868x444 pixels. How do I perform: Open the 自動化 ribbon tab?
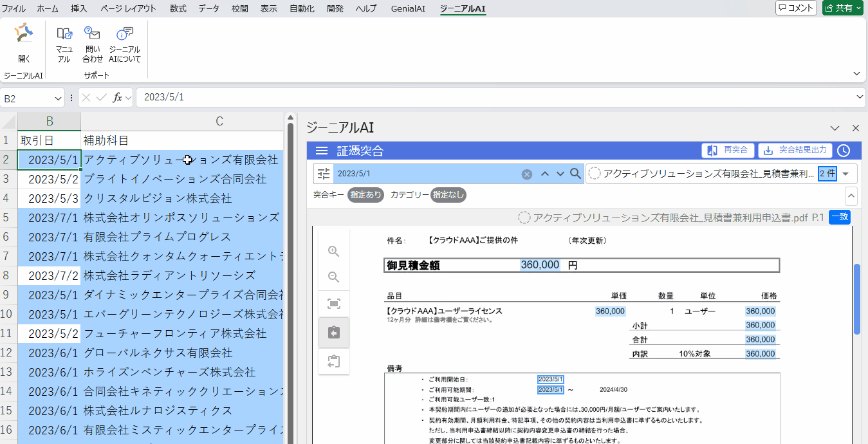tap(302, 8)
